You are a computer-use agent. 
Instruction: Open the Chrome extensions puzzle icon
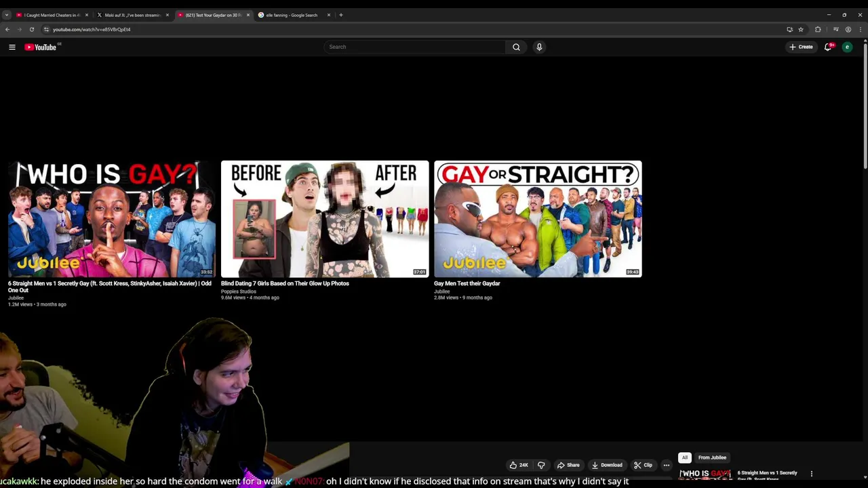(818, 29)
